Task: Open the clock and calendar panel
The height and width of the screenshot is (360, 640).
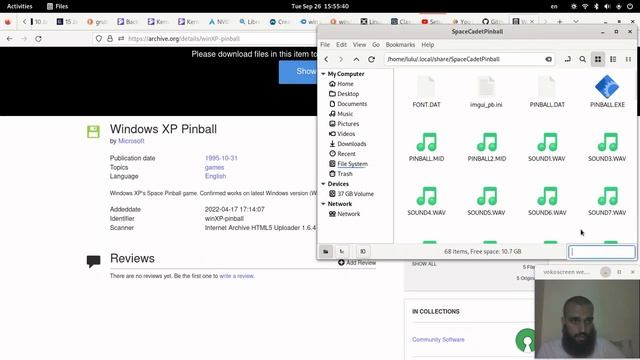Action: point(320,6)
